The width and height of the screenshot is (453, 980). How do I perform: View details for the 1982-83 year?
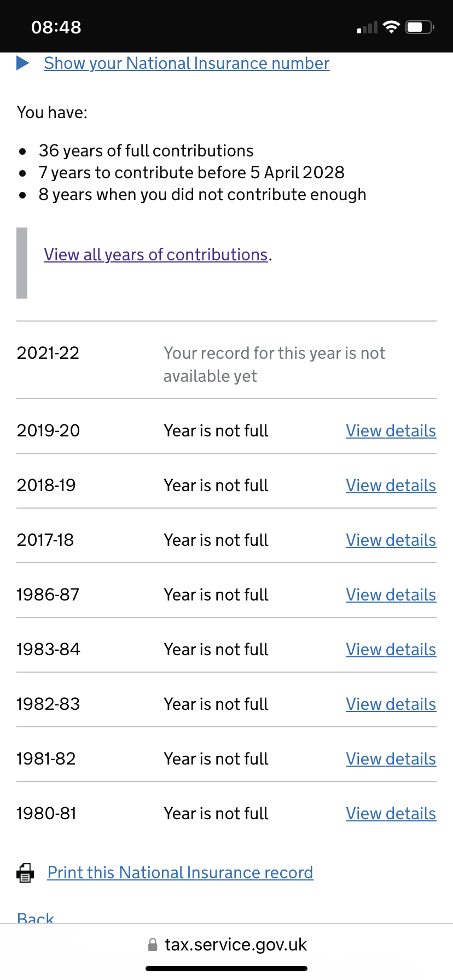[x=391, y=704]
